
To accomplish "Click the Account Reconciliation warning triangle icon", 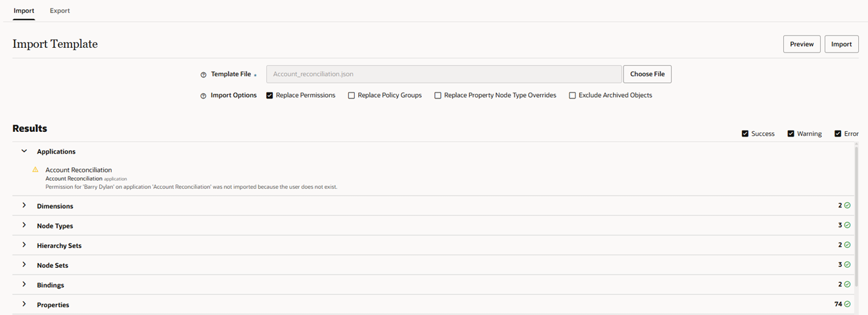I will [x=35, y=169].
